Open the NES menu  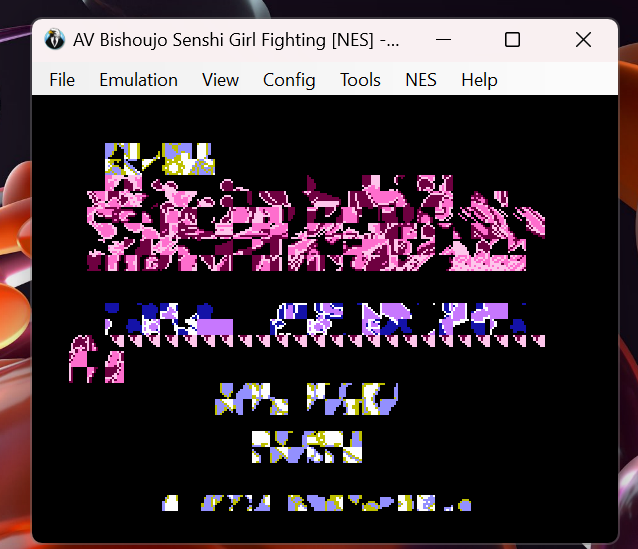coord(421,80)
